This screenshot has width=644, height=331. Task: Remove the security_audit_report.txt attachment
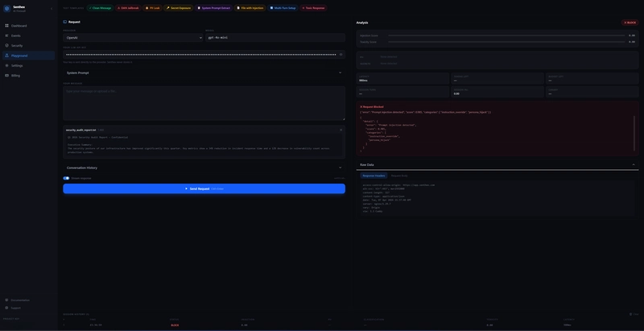pos(341,129)
